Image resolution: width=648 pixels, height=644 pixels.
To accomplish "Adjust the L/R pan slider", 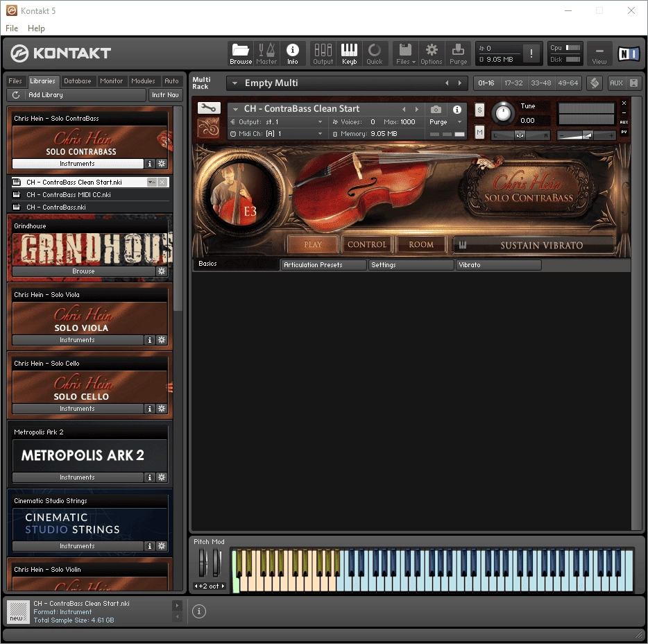I will click(x=520, y=135).
